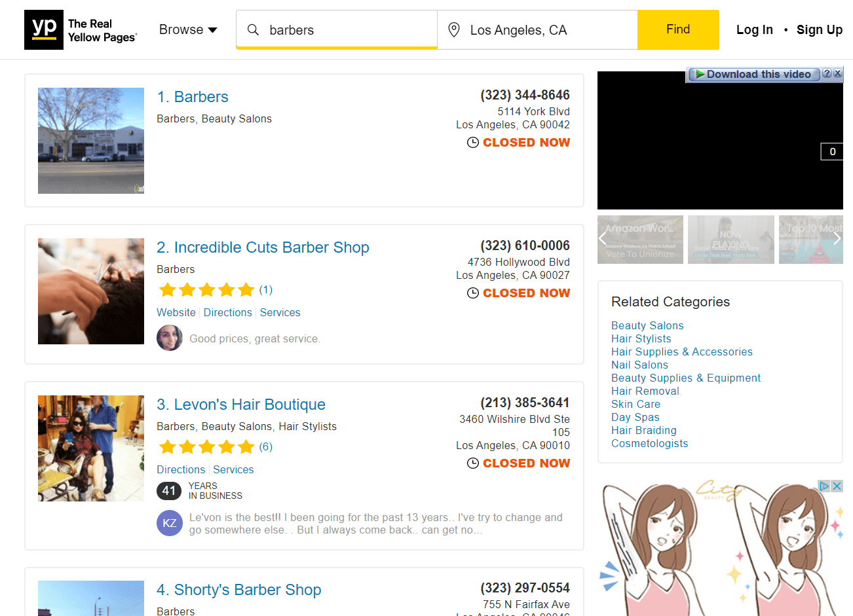The image size is (853, 616).
Task: Open the YP Real Yellow Pages logo
Action: 81,30
